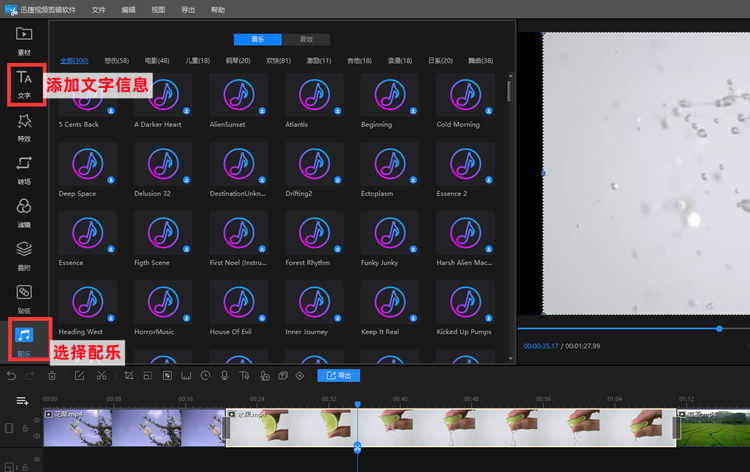Click the undo arrow in toolbar
This screenshot has height=472, width=750.
[11, 376]
